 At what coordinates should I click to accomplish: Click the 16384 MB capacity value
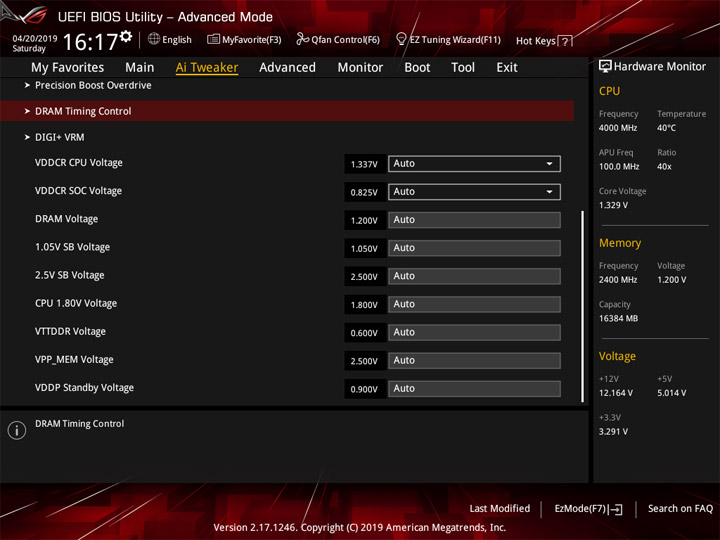tap(618, 319)
